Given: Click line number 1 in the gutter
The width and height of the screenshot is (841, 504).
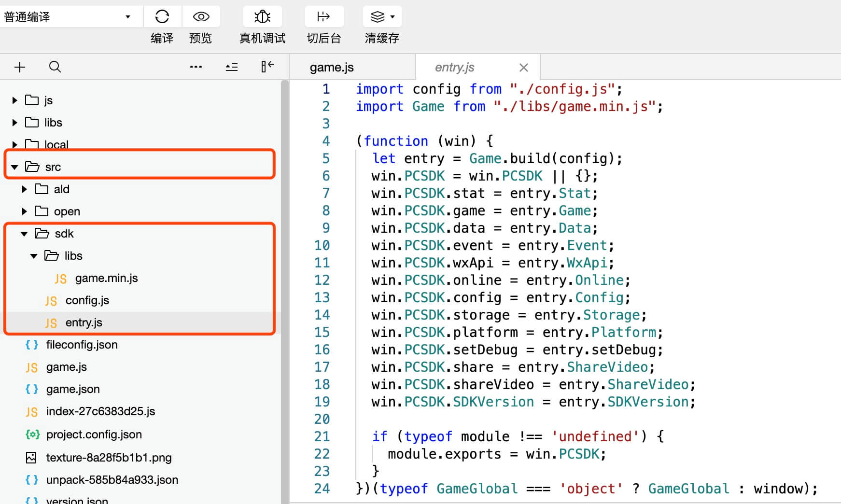Looking at the screenshot, I should 326,89.
